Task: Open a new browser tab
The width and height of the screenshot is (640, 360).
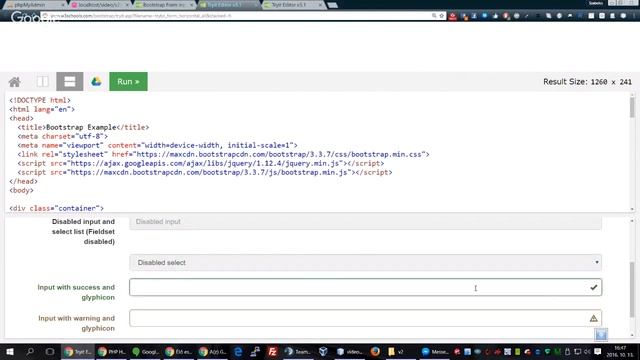Action: pos(333,5)
